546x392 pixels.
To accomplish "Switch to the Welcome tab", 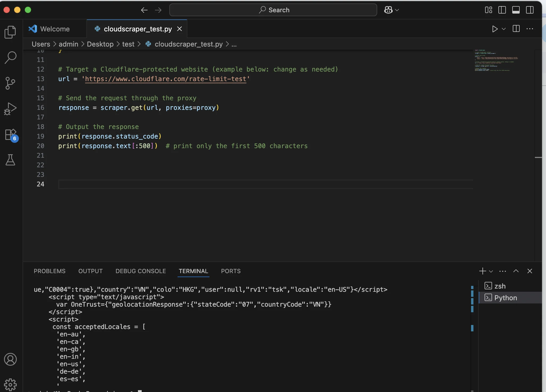I will coord(55,29).
